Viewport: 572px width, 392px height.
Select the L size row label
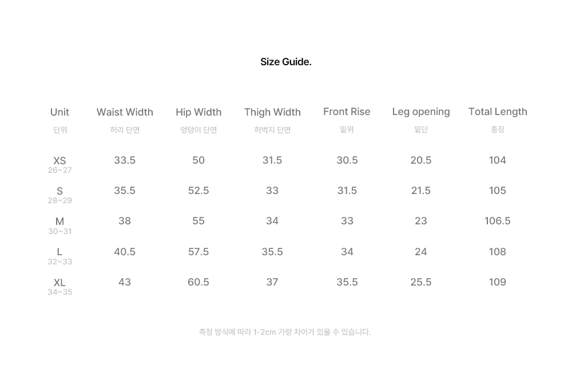(x=60, y=252)
